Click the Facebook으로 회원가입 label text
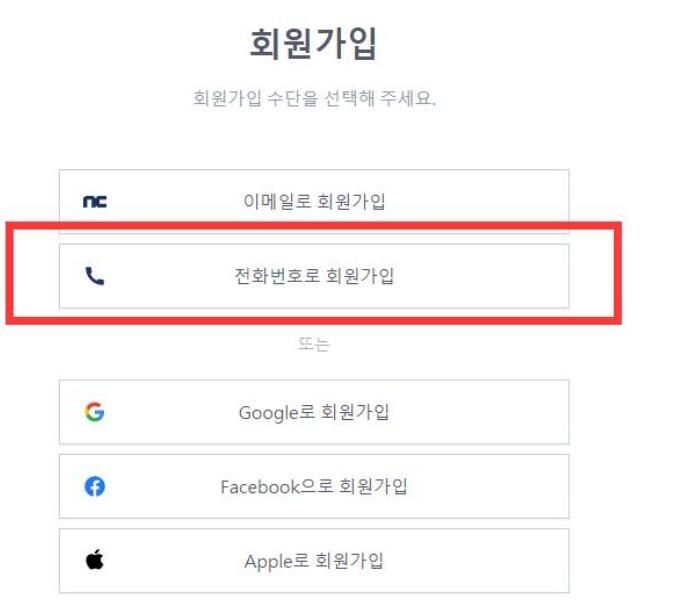 pyautogui.click(x=314, y=487)
